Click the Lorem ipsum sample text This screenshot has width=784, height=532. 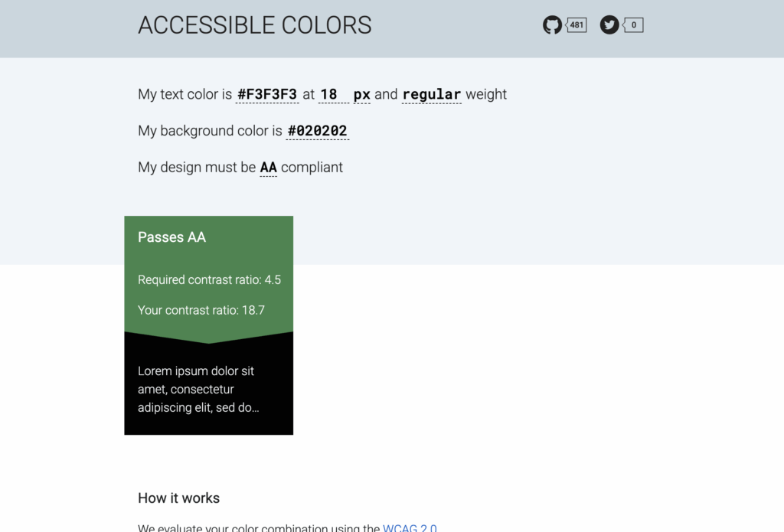tap(198, 389)
